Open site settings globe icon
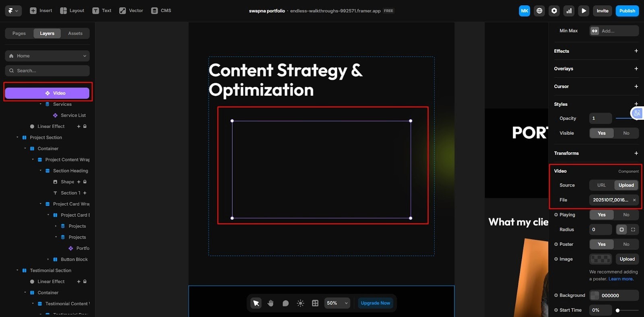The width and height of the screenshot is (644, 317). 539,11
